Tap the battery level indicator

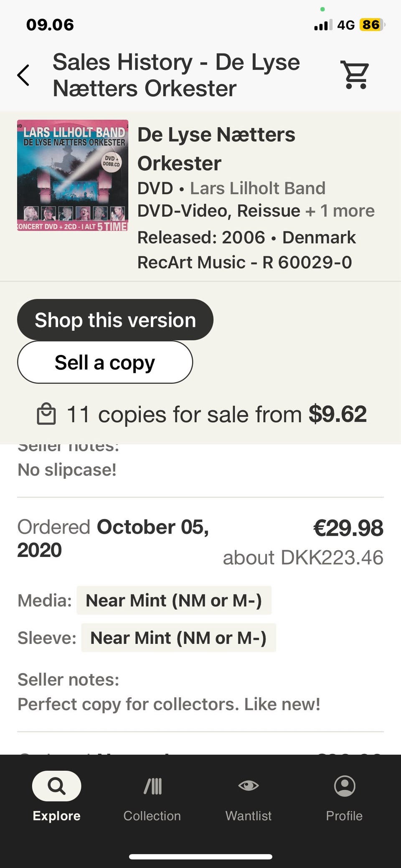(x=372, y=25)
